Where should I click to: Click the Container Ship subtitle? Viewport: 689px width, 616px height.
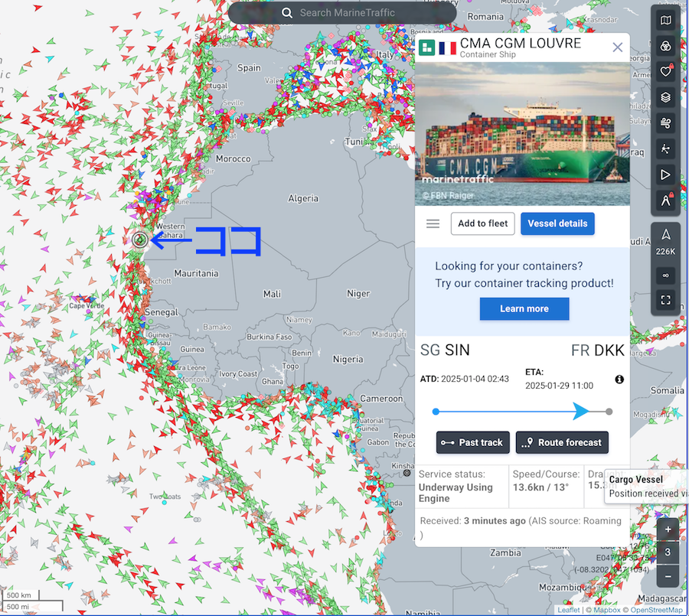[488, 54]
